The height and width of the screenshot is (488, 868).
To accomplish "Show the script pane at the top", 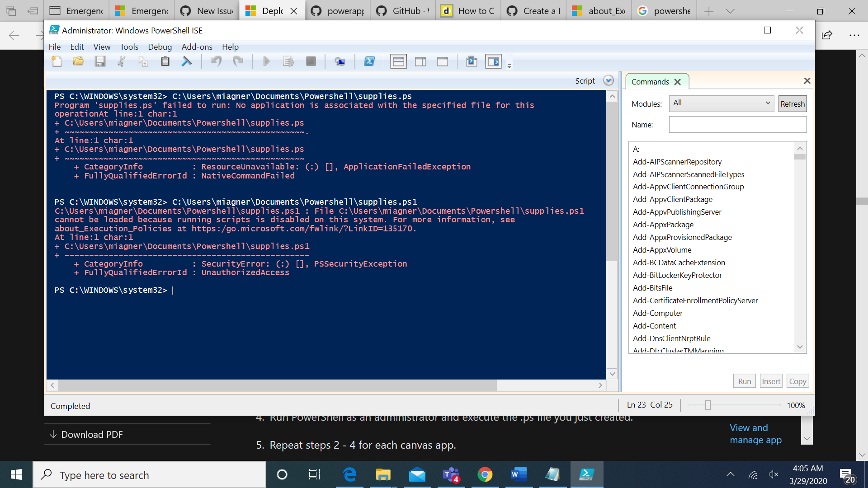I will pyautogui.click(x=398, y=61).
